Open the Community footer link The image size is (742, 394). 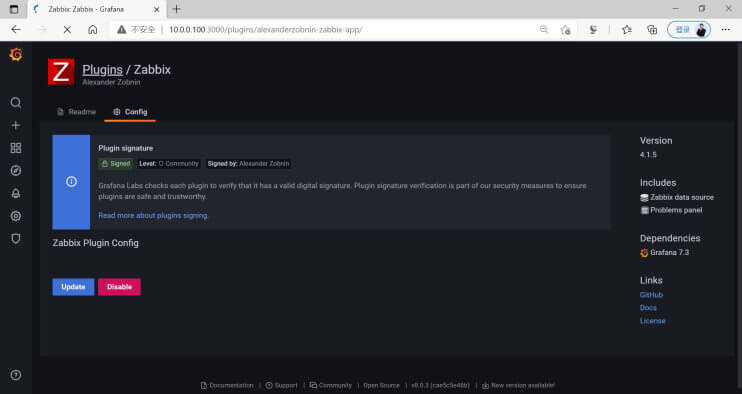(x=331, y=385)
